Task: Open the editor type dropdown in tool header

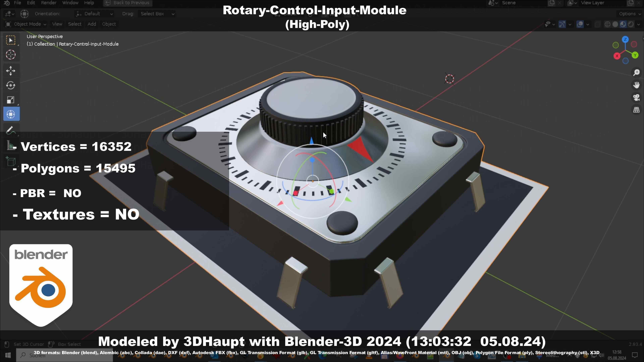Action: 10,14
